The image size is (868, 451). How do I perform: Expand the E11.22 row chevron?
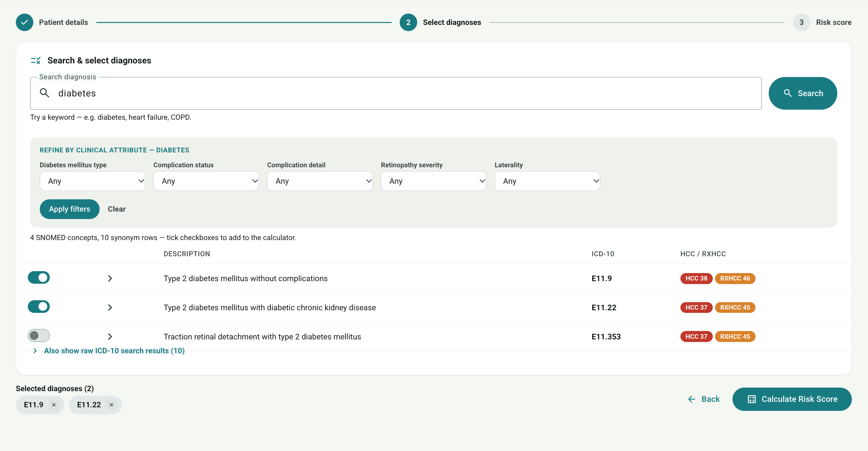pos(110,307)
